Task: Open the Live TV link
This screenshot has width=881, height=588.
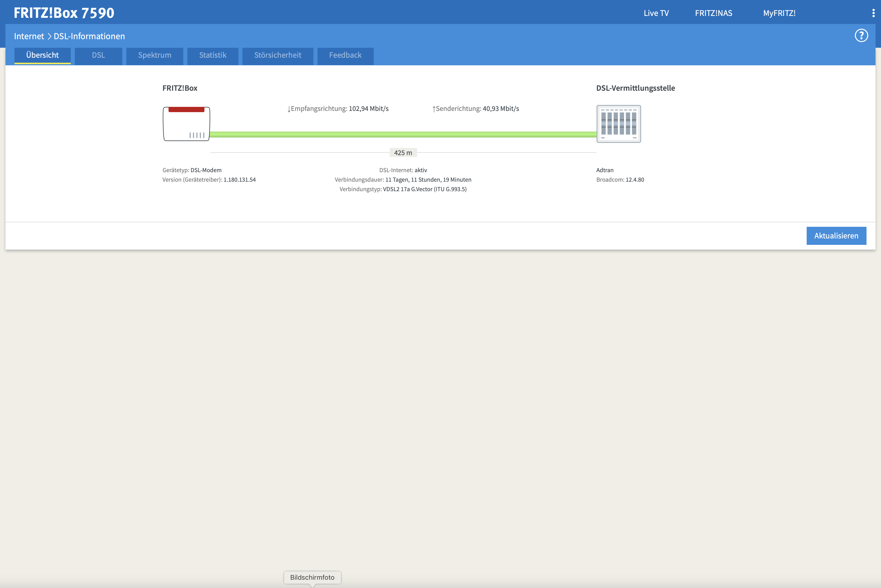Action: (656, 13)
